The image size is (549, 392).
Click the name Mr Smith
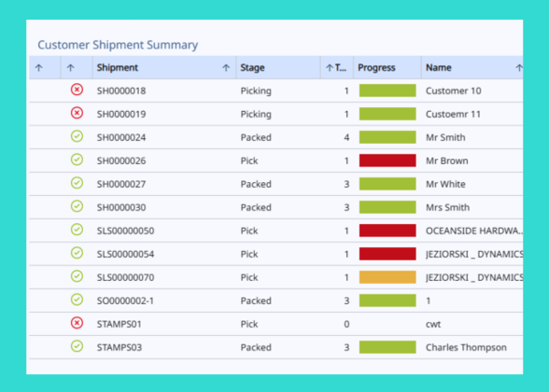pyautogui.click(x=445, y=137)
